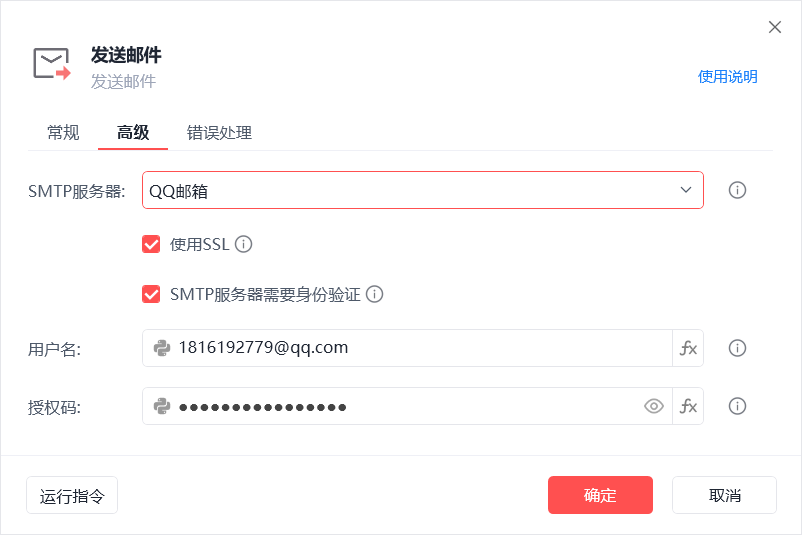
Task: Click the Python icon in 授权码 field
Action: [x=161, y=406]
